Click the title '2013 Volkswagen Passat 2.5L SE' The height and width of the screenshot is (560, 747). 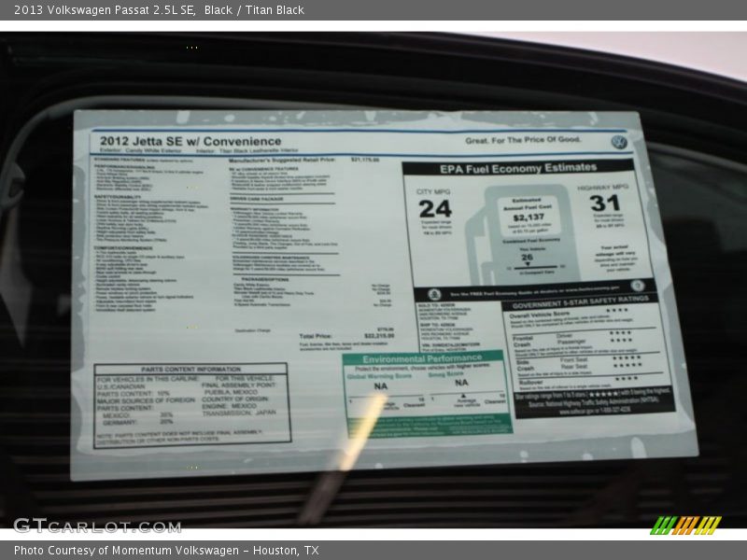(105, 10)
